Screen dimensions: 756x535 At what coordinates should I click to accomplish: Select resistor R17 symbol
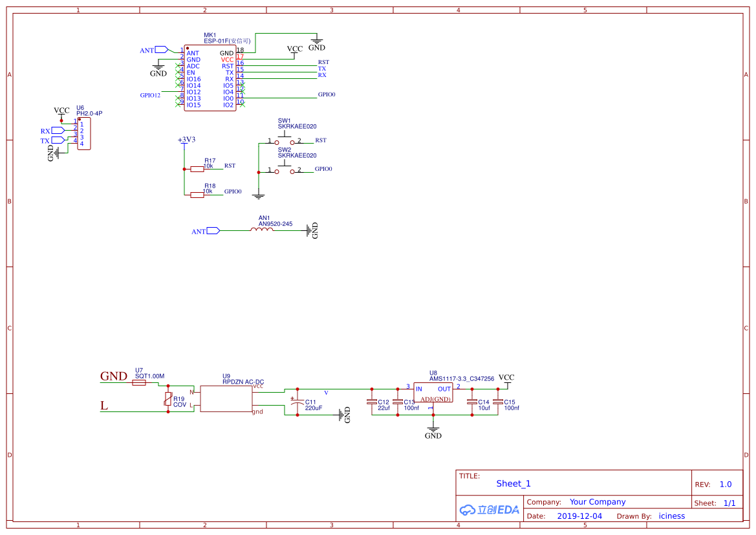(x=197, y=169)
